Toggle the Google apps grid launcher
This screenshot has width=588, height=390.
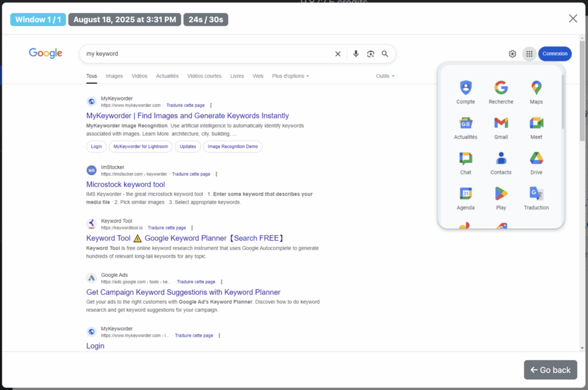point(529,53)
